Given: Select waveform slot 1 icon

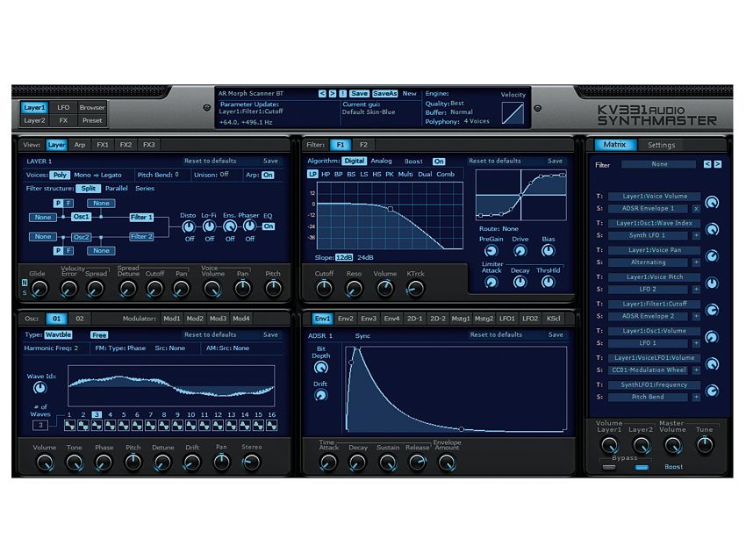Looking at the screenshot, I should point(69,426).
